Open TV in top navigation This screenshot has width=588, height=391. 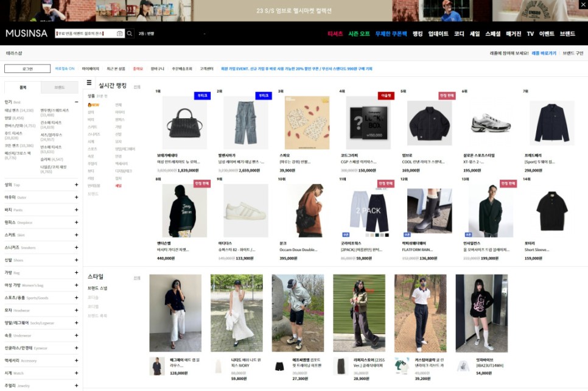[x=530, y=33]
